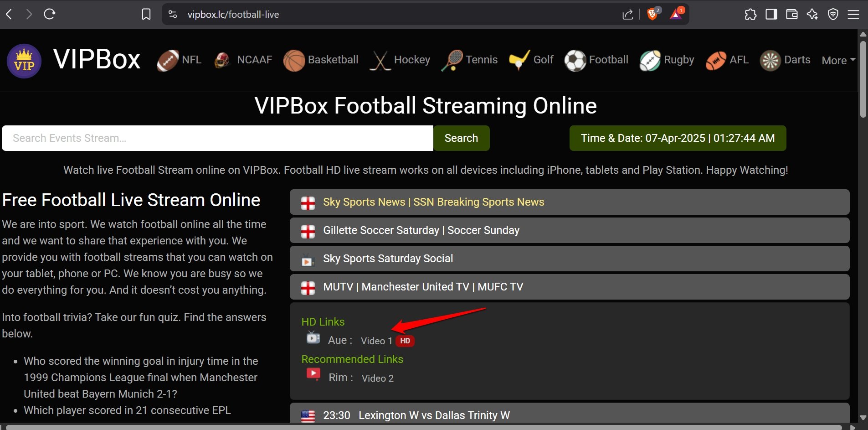Open Video 1 HD link
This screenshot has height=430, width=868.
[376, 341]
